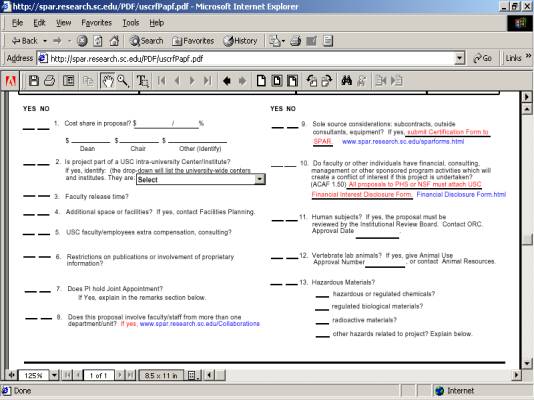
Task: Select the text selection tool
Action: click(x=142, y=81)
